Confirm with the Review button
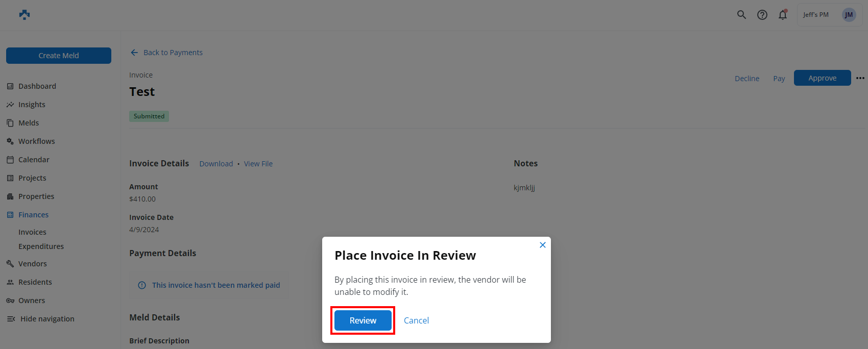The height and width of the screenshot is (349, 868). tap(363, 320)
